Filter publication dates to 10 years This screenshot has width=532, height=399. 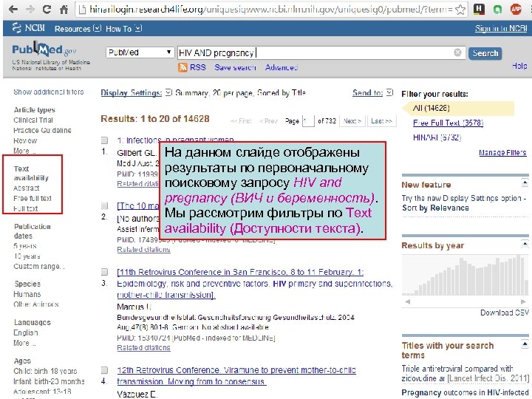click(x=27, y=256)
